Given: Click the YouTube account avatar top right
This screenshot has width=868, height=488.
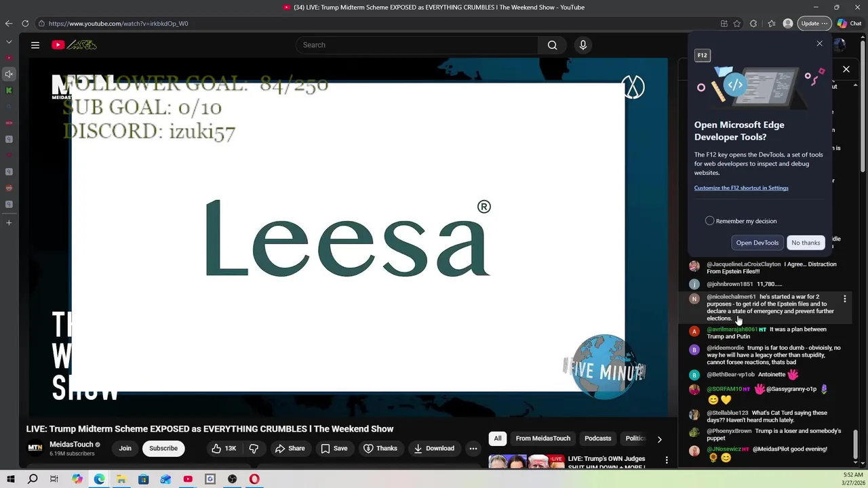Looking at the screenshot, I should (x=840, y=45).
